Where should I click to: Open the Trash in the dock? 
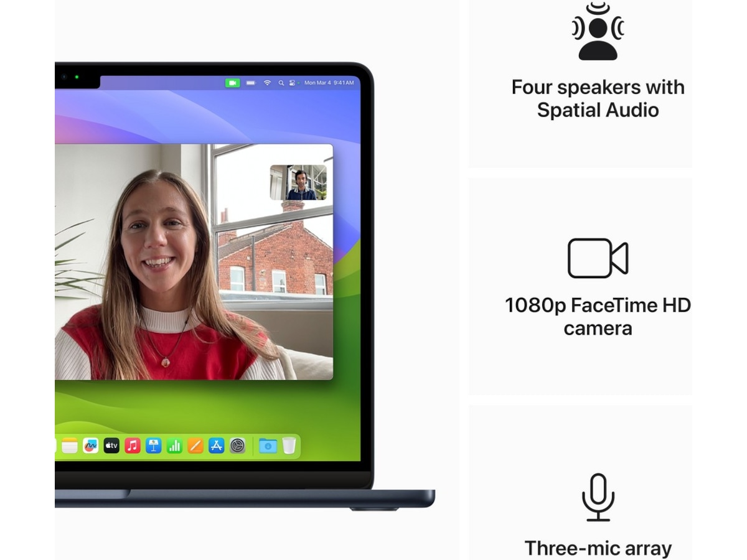(x=289, y=446)
